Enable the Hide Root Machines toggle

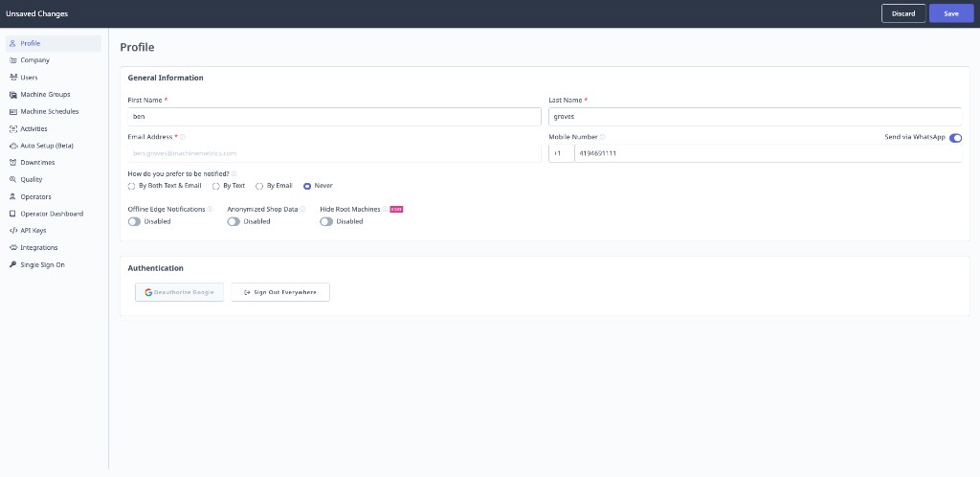pyautogui.click(x=326, y=221)
